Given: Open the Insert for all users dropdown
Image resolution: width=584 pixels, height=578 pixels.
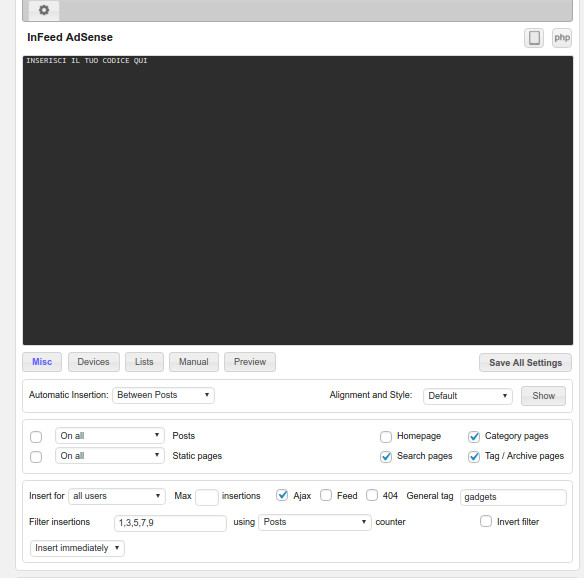Looking at the screenshot, I should click(x=117, y=496).
